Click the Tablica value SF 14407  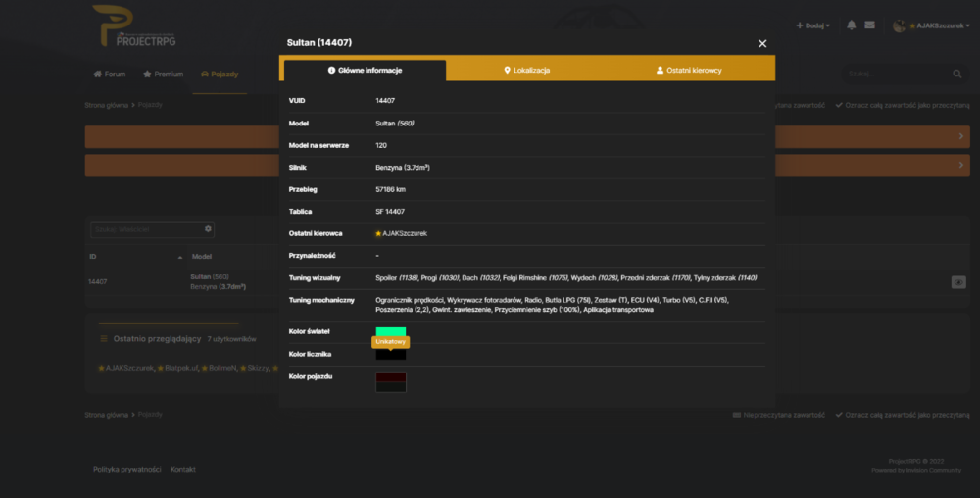[x=390, y=212]
